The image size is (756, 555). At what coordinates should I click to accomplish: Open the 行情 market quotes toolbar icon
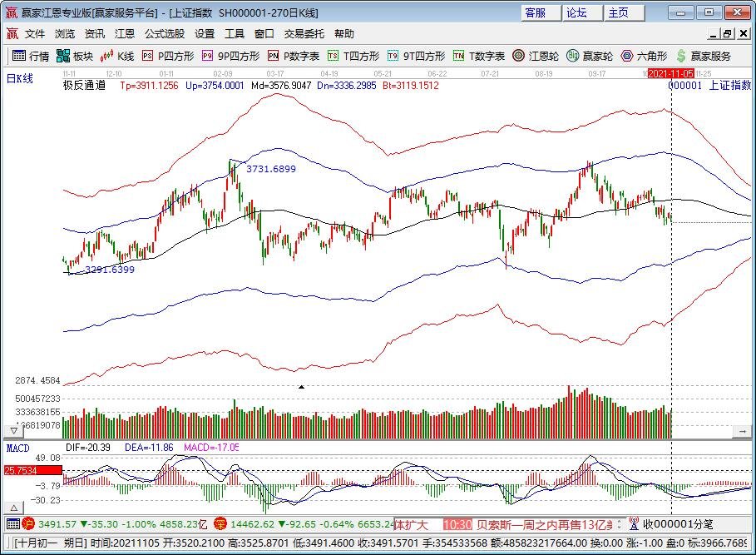coord(30,56)
